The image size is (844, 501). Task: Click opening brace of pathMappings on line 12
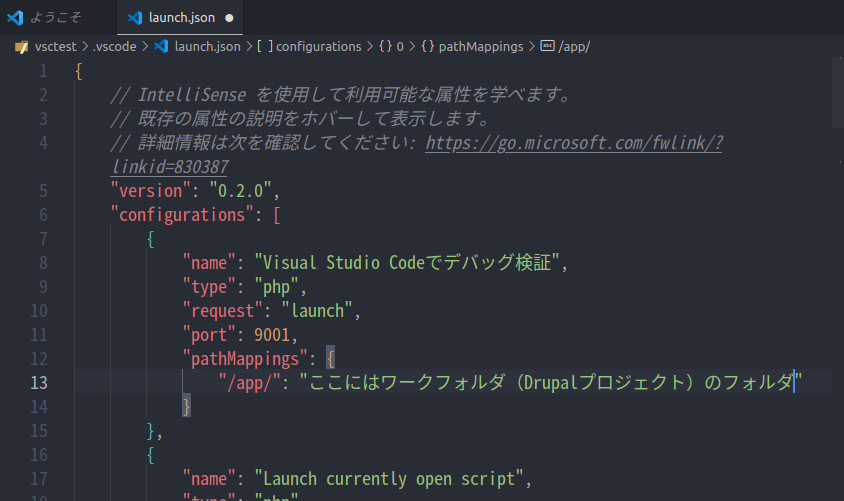(x=330, y=359)
